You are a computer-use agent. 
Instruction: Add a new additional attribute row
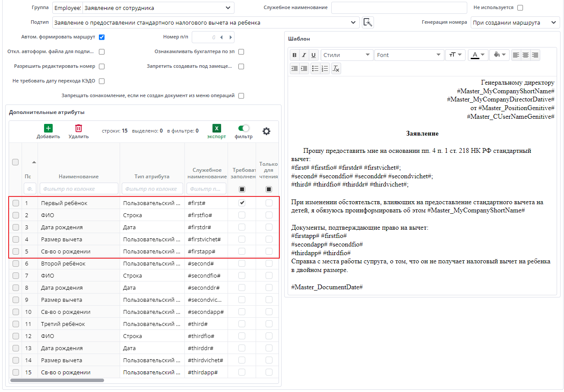coord(48,132)
